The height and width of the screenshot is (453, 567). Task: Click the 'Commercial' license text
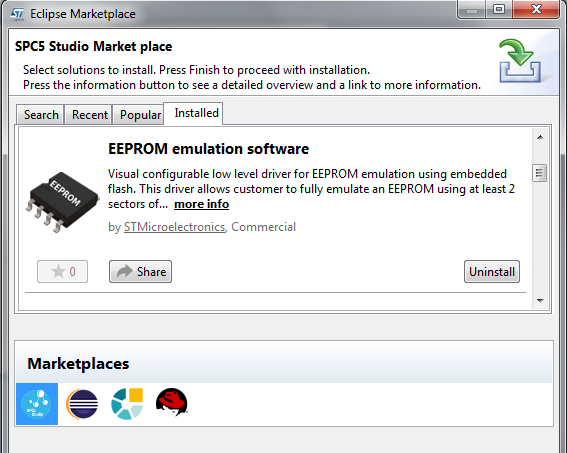coord(263,227)
